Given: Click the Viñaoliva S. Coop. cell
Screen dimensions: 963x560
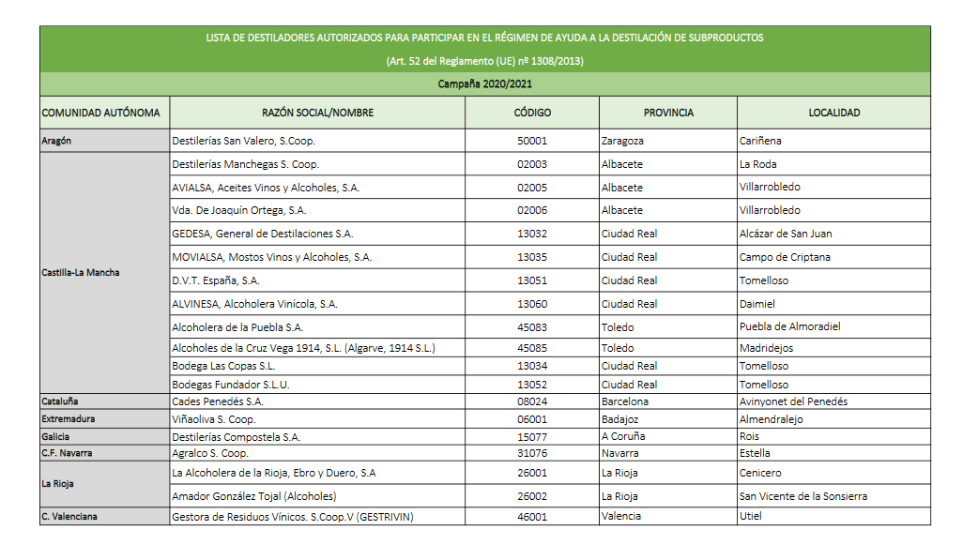Looking at the screenshot, I should coord(317,419).
